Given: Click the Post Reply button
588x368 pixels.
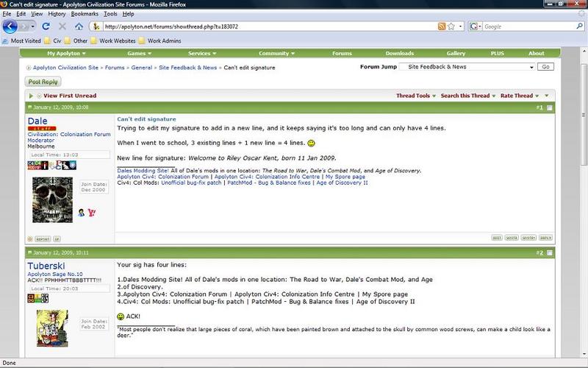Looking at the screenshot, I should 43,82.
